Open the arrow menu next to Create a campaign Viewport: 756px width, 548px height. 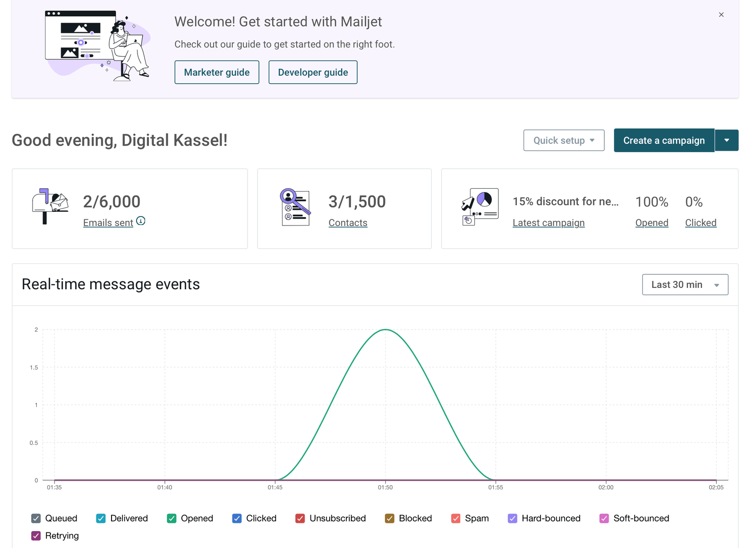pyautogui.click(x=727, y=140)
